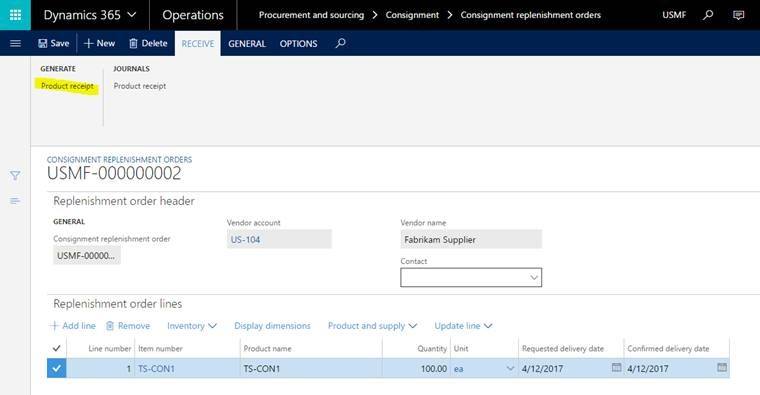Click the Add line plus icon

point(54,326)
